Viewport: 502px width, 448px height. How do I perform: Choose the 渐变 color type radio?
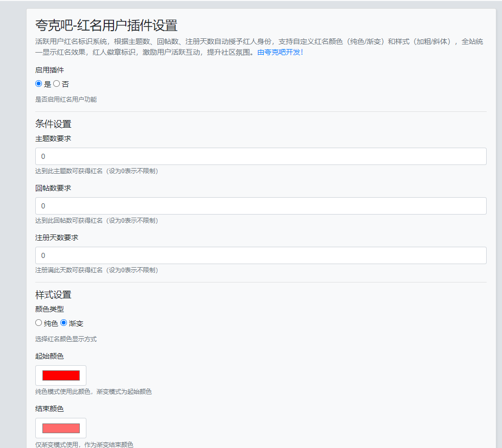pos(64,323)
